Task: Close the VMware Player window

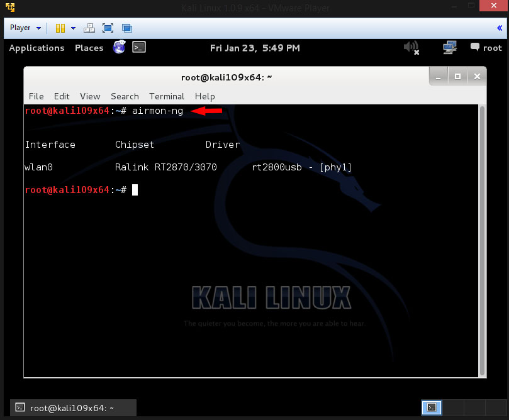Action: [494, 6]
